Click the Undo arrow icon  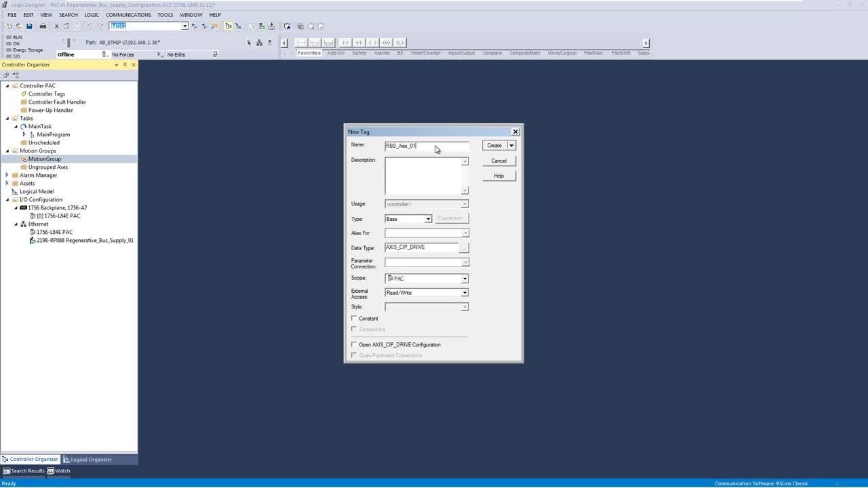90,26
